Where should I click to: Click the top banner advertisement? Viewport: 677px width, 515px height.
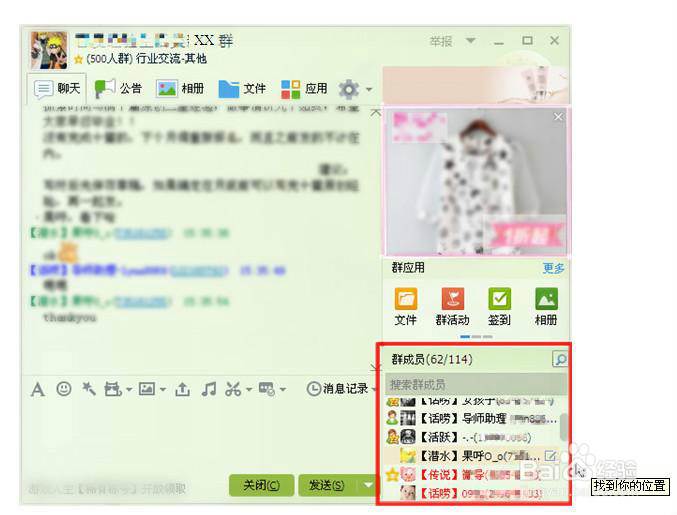click(476, 85)
